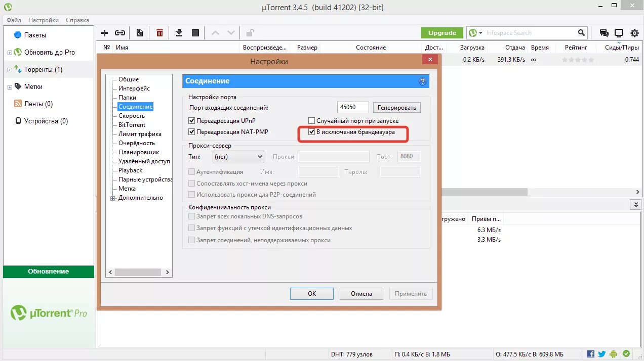
Task: Open the Файл menu
Action: click(14, 20)
